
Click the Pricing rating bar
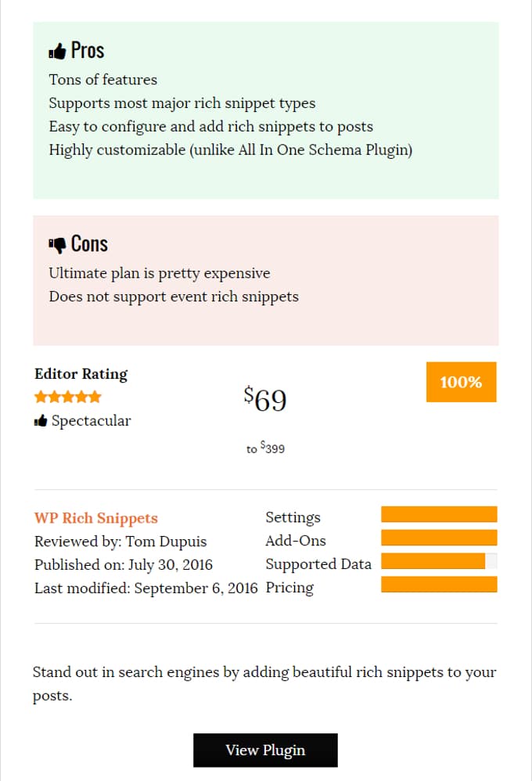439,585
